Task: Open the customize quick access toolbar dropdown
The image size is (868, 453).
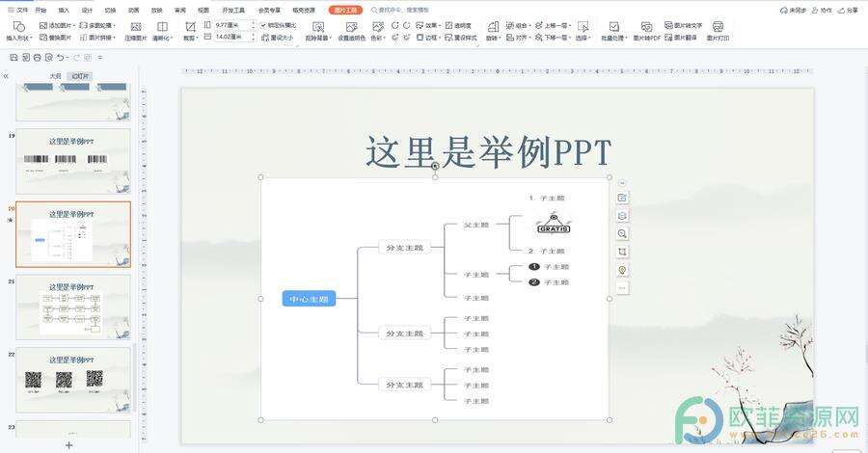Action: point(100,57)
